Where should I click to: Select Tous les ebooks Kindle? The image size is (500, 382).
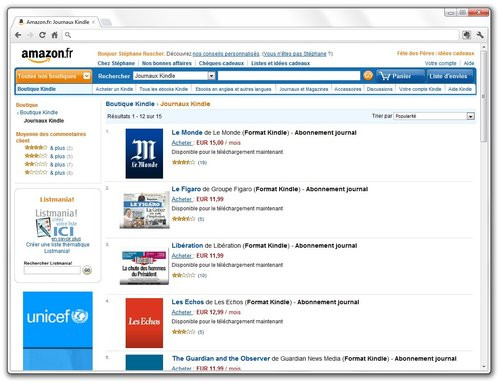(164, 89)
